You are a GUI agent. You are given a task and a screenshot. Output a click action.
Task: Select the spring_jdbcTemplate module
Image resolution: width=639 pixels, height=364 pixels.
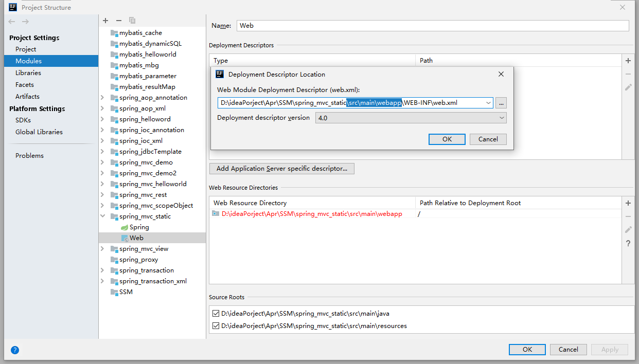(150, 152)
